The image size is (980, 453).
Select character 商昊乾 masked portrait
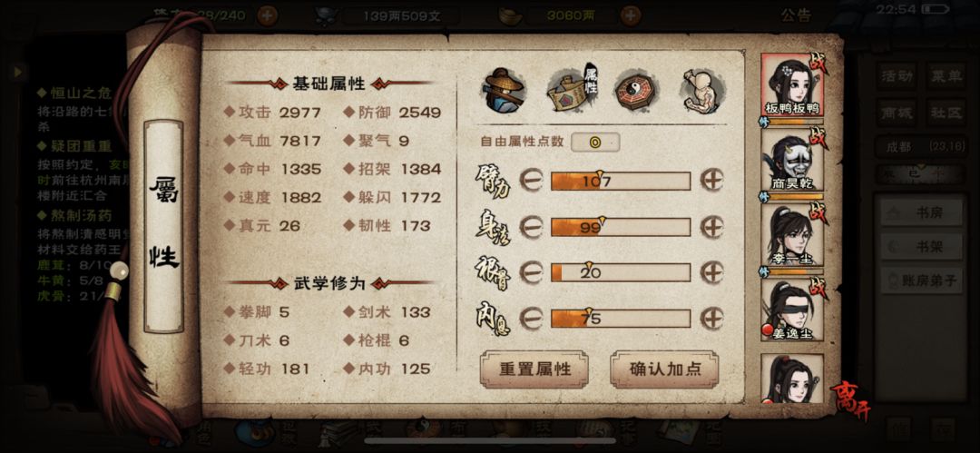[x=792, y=160]
